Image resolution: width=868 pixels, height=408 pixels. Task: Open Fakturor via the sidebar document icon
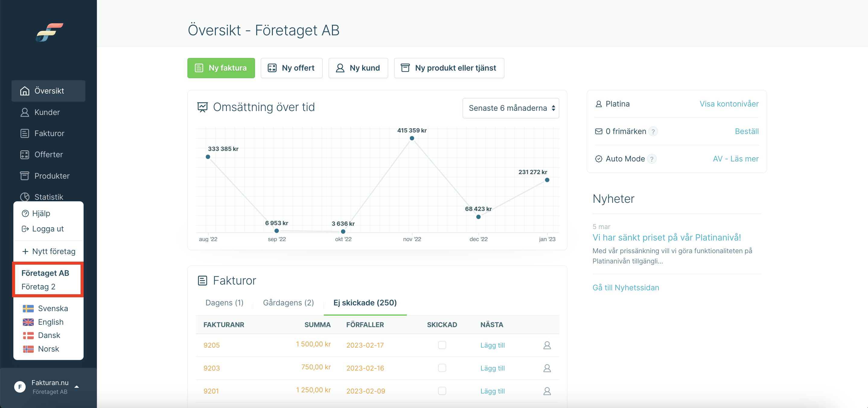(x=25, y=133)
